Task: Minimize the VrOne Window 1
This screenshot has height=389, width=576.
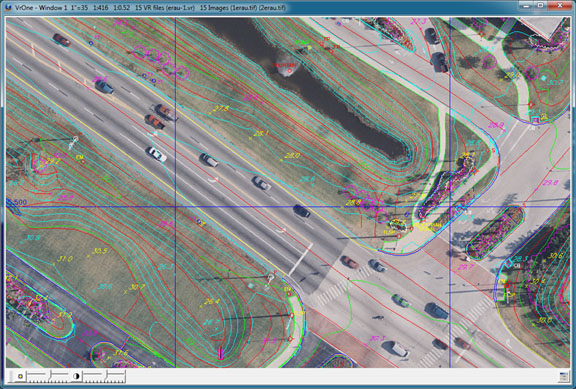Action: pyautogui.click(x=527, y=5)
